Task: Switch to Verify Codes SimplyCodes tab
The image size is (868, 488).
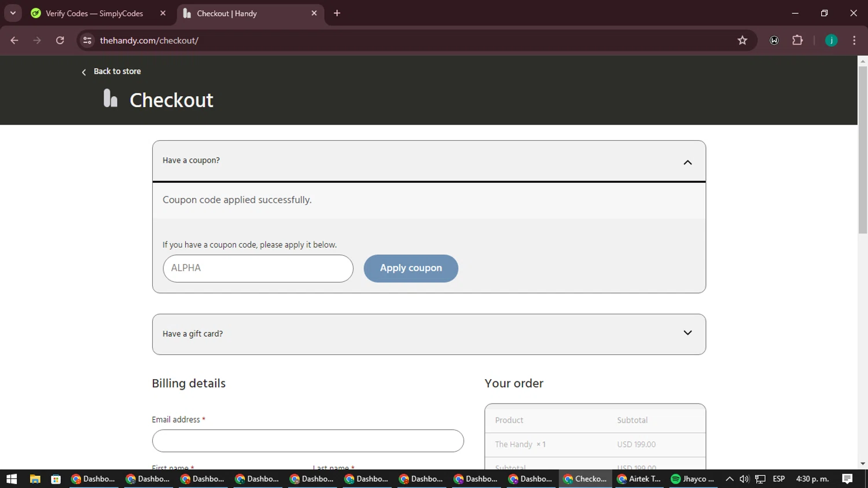Action: coord(94,13)
